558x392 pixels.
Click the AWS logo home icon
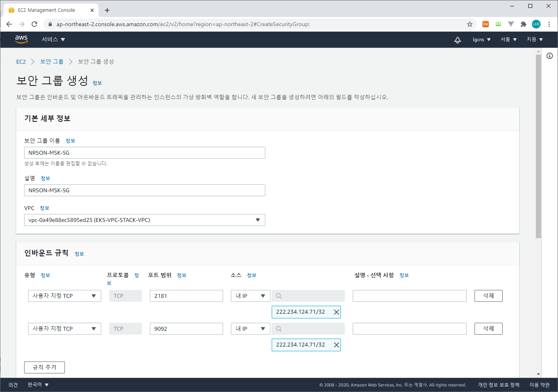pyautogui.click(x=21, y=39)
